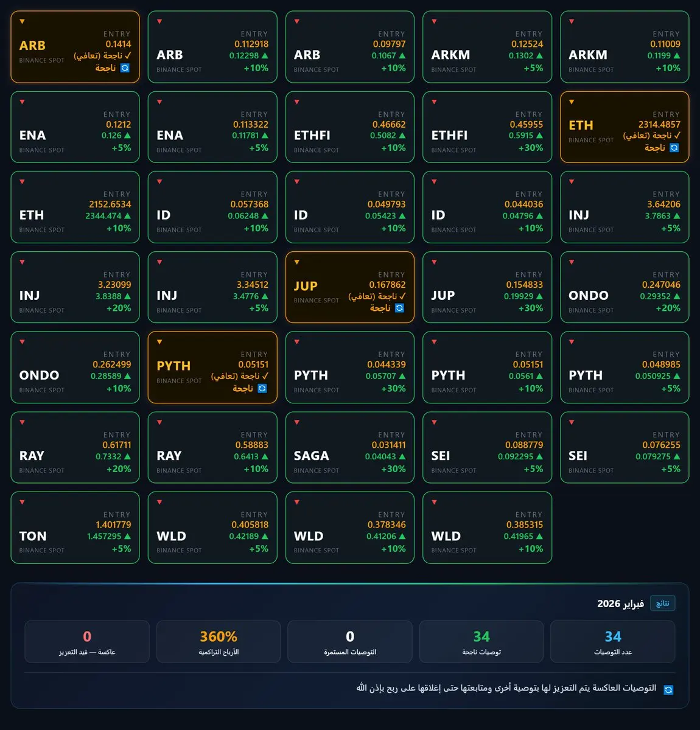The image size is (700, 730).
Task: Click the refresh icon in the highlighted PYTH card
Action: [262, 388]
